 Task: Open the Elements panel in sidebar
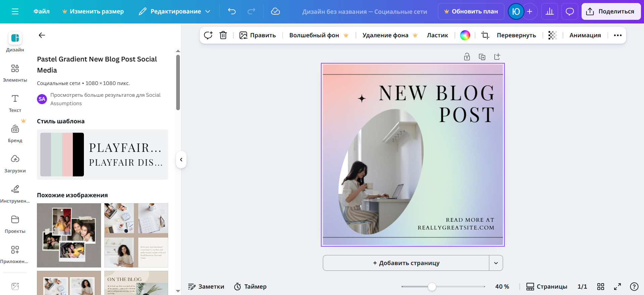15,73
